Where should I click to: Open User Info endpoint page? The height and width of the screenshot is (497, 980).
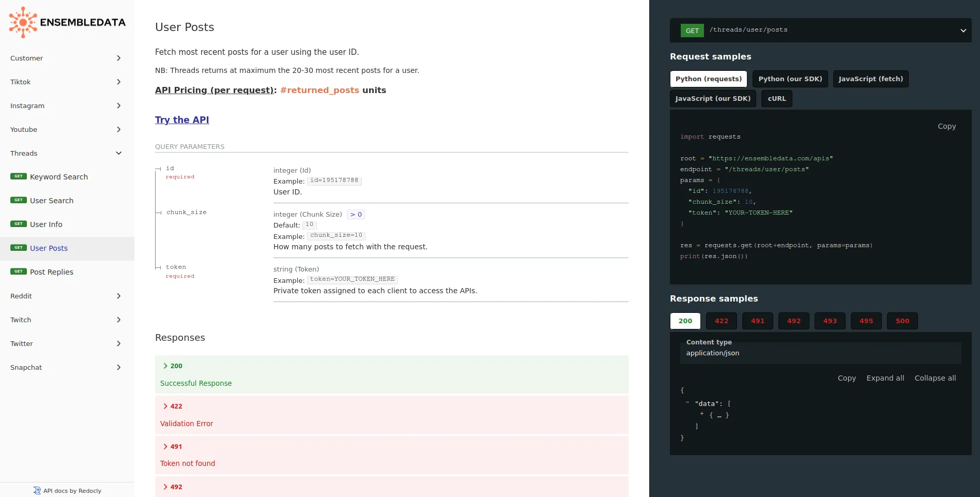coord(67,224)
